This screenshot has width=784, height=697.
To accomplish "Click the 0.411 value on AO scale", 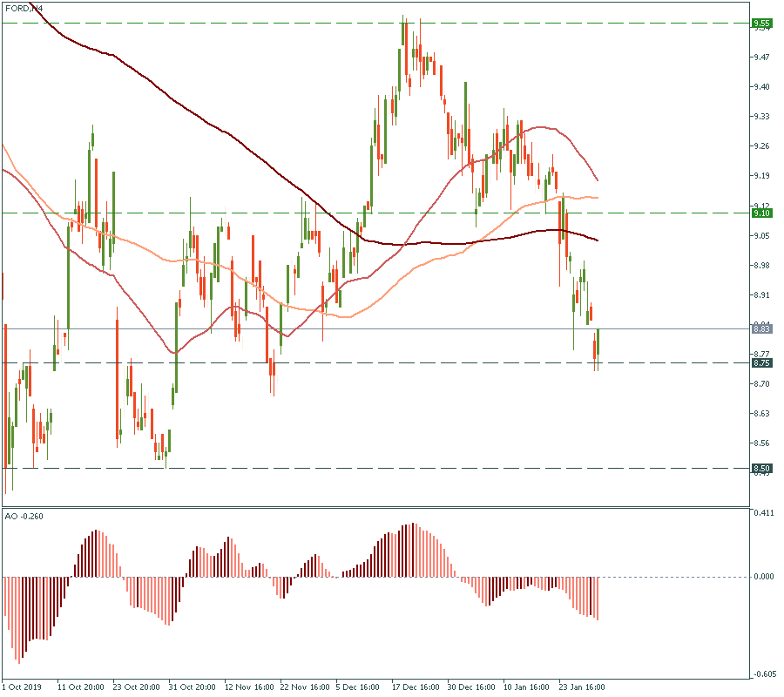I will tap(763, 513).
